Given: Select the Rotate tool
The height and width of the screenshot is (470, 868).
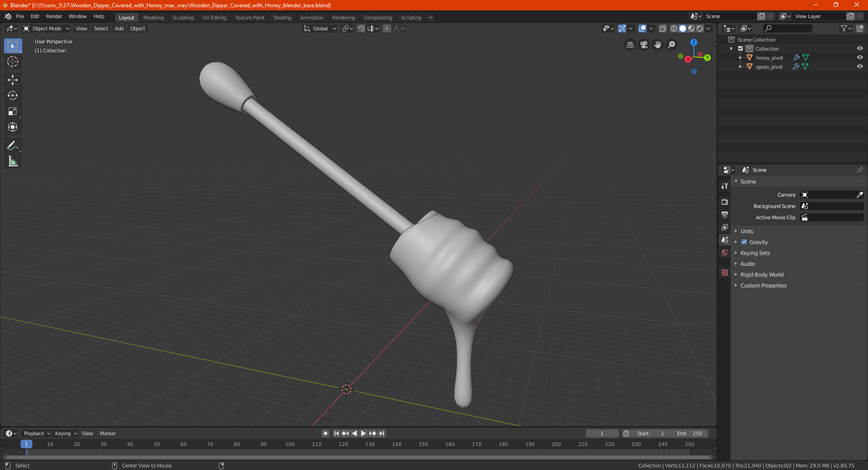Looking at the screenshot, I should pos(13,96).
